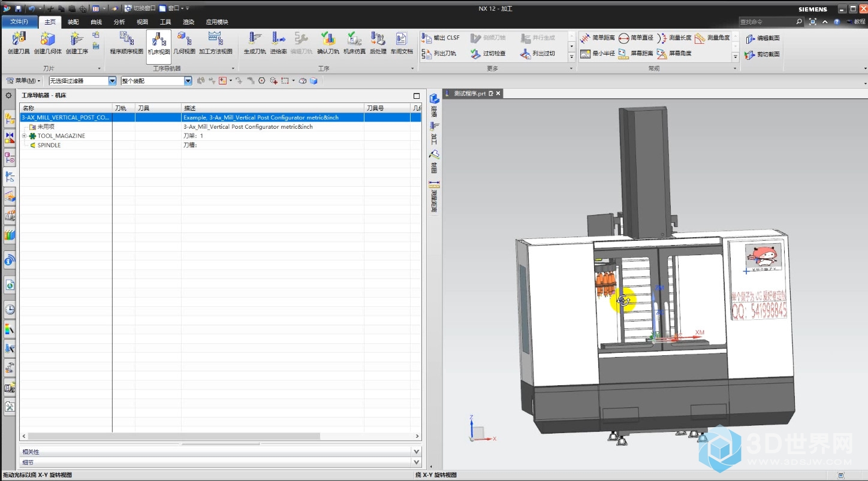Run 过切检查 gouge check
The width and height of the screenshot is (868, 481).
point(488,53)
